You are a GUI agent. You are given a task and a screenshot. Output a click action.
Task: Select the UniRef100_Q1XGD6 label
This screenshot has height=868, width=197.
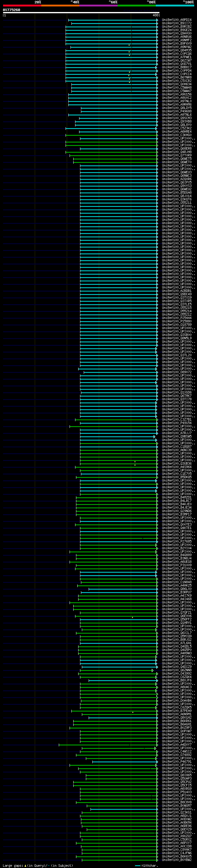pos(176,393)
